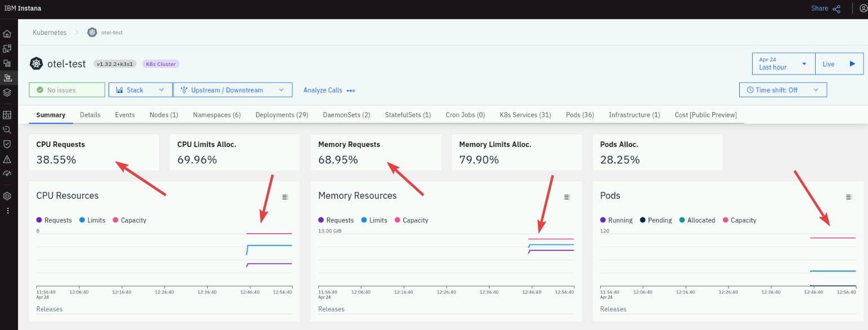Open the Applications icon in sidebar
868x330 pixels.
pyautogui.click(x=7, y=48)
